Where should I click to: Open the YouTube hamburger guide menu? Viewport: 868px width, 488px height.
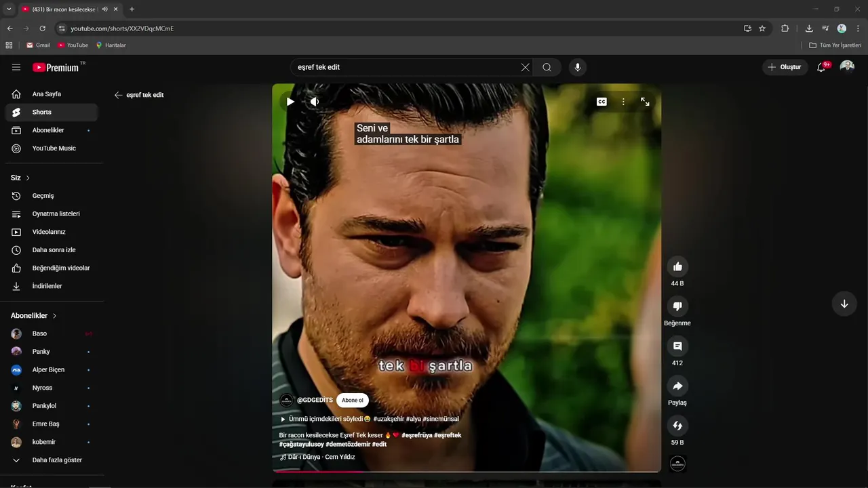(x=16, y=67)
